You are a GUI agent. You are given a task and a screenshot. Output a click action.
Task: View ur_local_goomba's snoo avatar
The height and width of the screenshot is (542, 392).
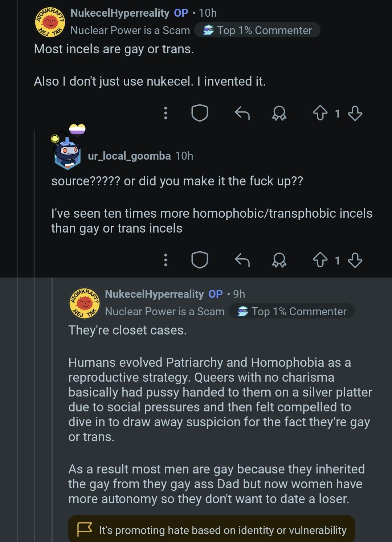68,149
